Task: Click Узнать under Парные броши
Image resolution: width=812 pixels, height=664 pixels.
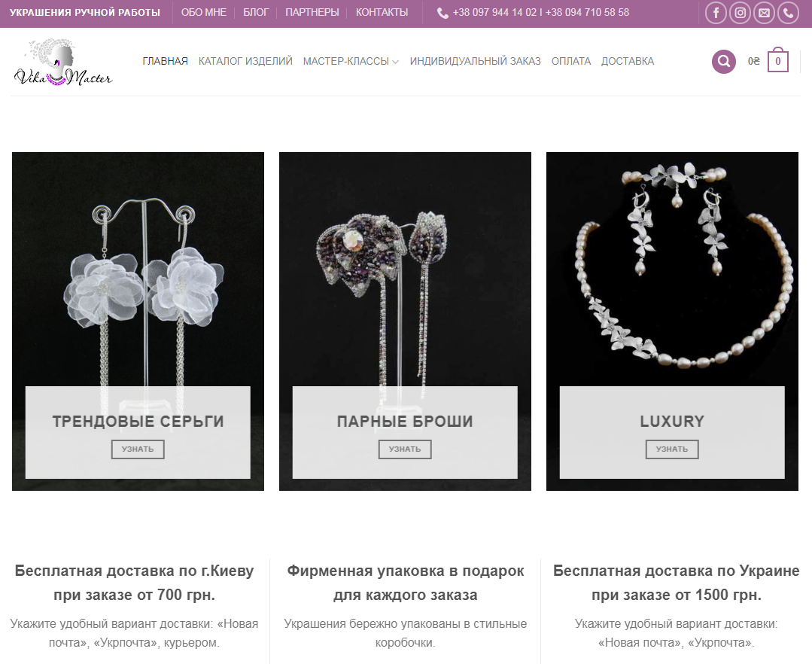Action: [405, 449]
